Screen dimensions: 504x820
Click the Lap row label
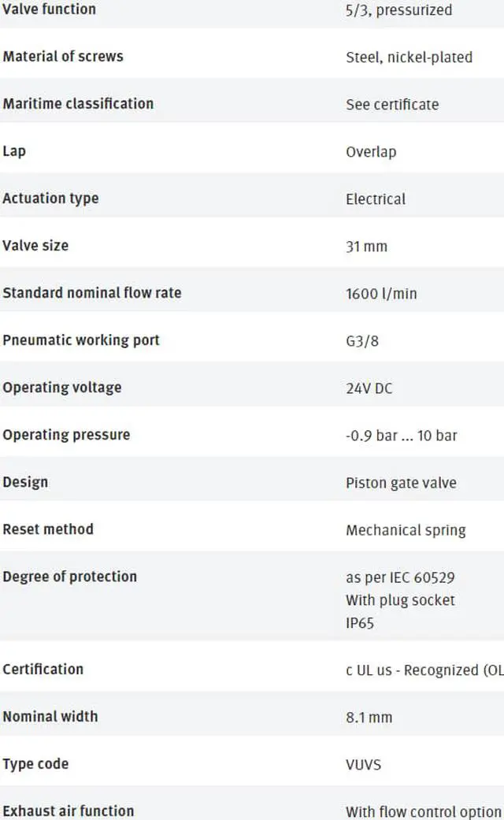coord(14,151)
